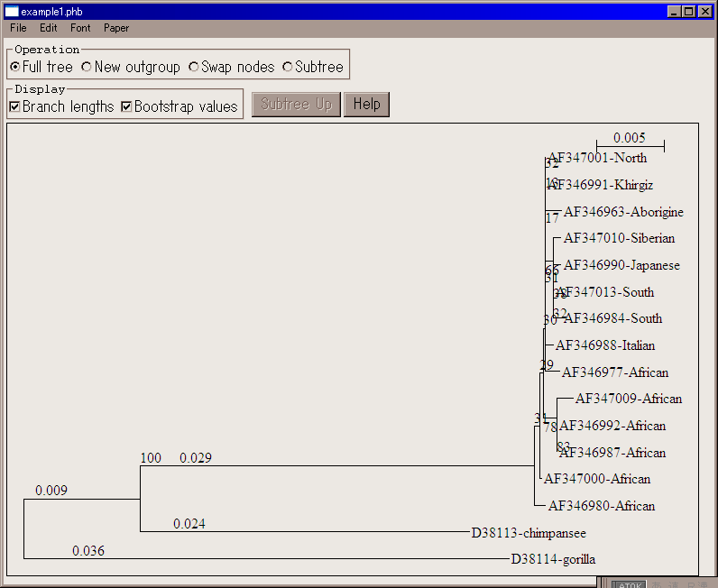
Task: Open the File menu
Action: (18, 28)
